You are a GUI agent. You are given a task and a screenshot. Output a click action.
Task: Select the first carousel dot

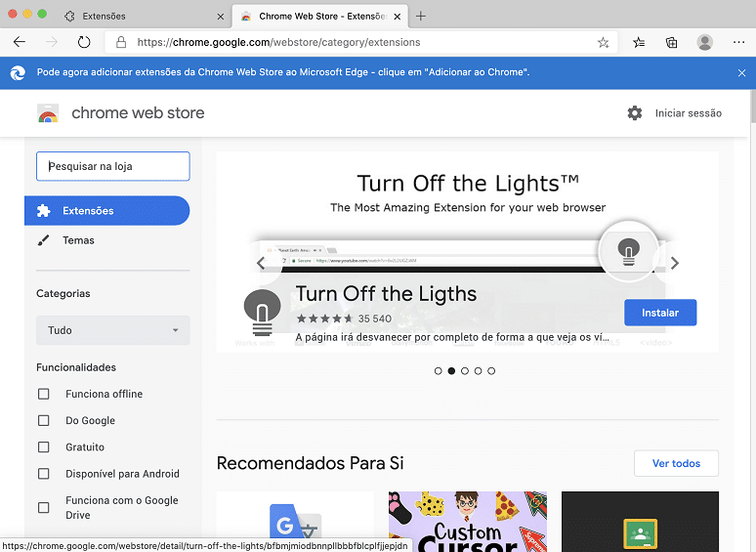[438, 370]
